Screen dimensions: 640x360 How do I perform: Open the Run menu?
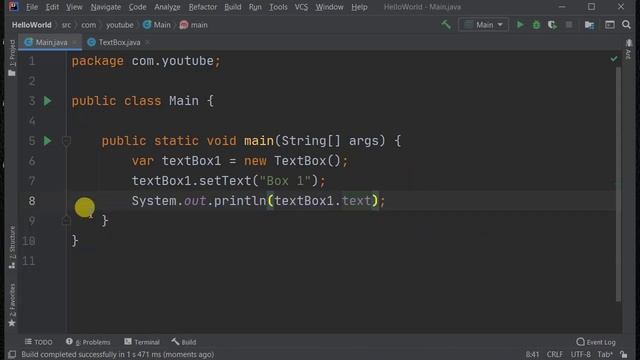(x=255, y=7)
